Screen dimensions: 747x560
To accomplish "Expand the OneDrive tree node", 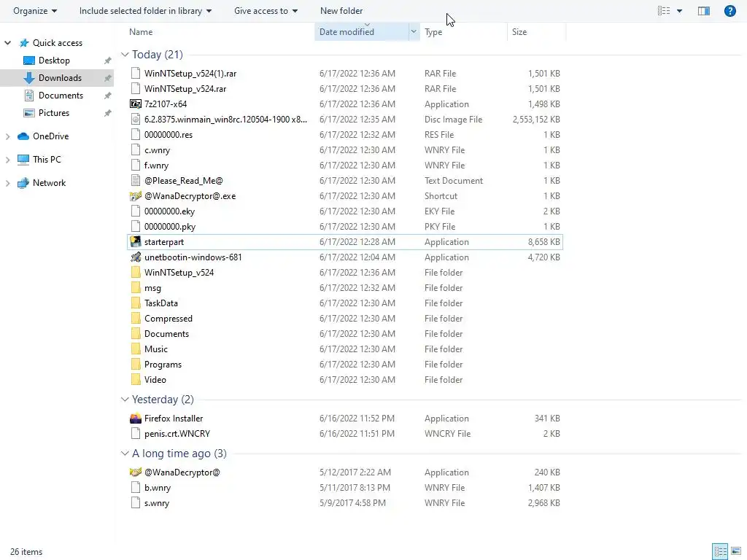I will [7, 136].
